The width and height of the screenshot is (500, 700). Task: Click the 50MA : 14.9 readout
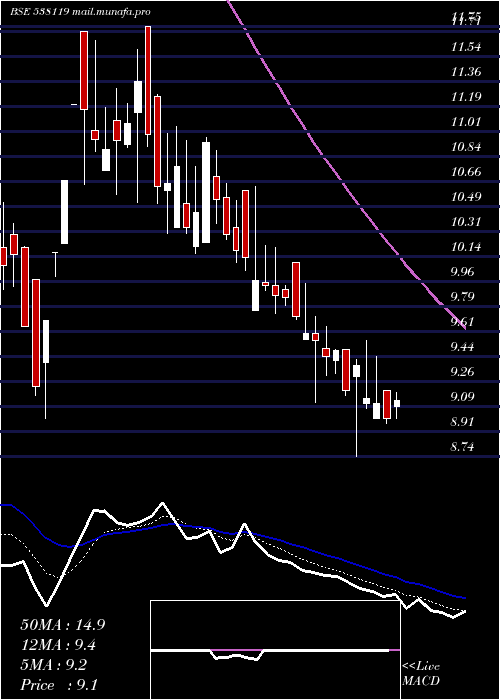click(x=63, y=625)
